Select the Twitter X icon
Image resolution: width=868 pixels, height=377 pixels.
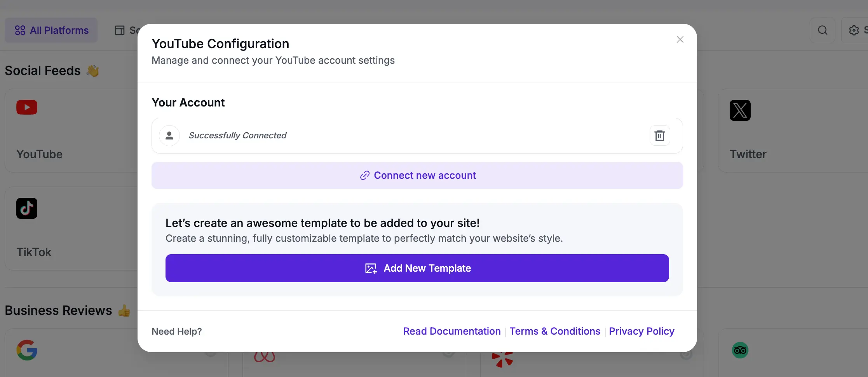(x=740, y=110)
